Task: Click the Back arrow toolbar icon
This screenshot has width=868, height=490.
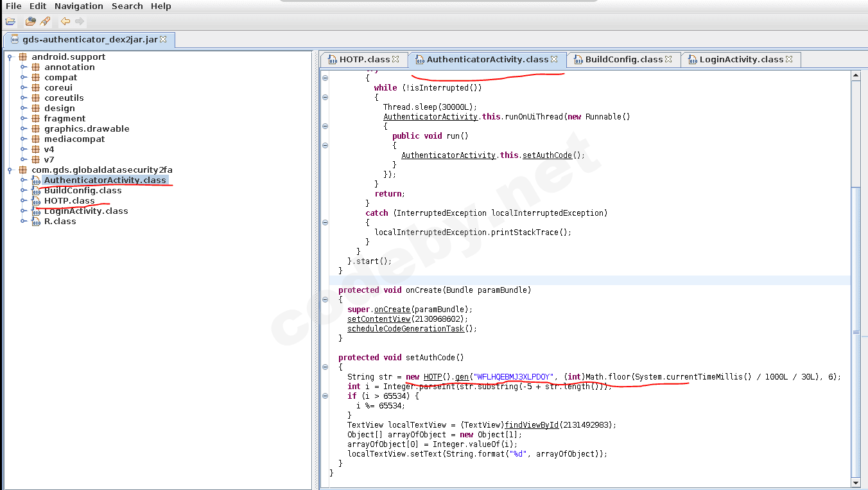Action: pyautogui.click(x=65, y=21)
